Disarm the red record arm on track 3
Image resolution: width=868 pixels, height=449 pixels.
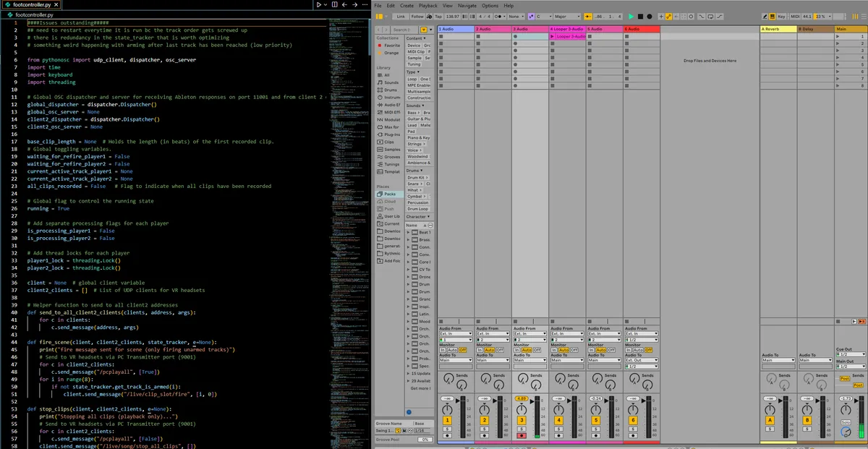pos(522,435)
